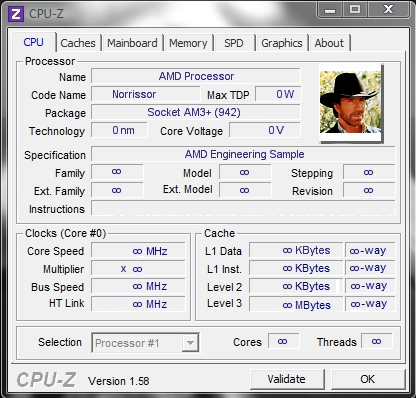Click the Level 3 MBytes value

click(296, 304)
